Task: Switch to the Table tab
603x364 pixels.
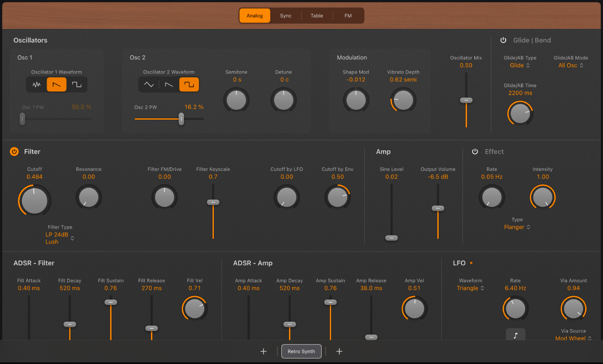Action: (x=317, y=15)
